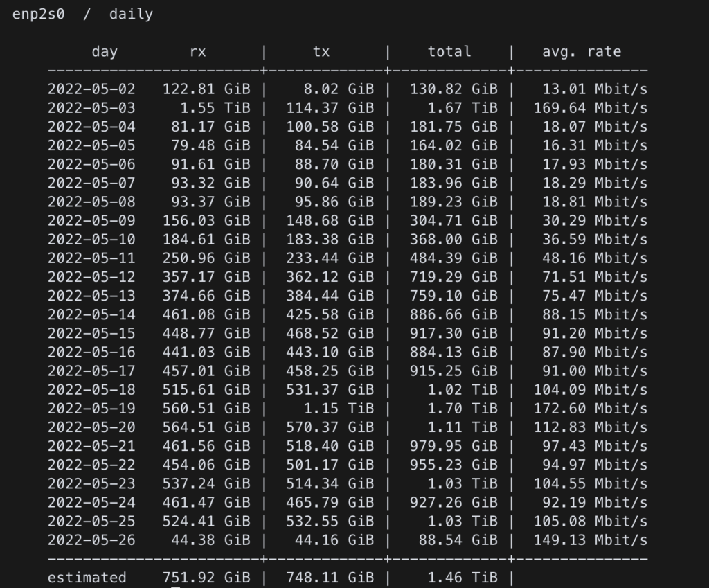Select the 368.00 GiB total value

point(454,240)
